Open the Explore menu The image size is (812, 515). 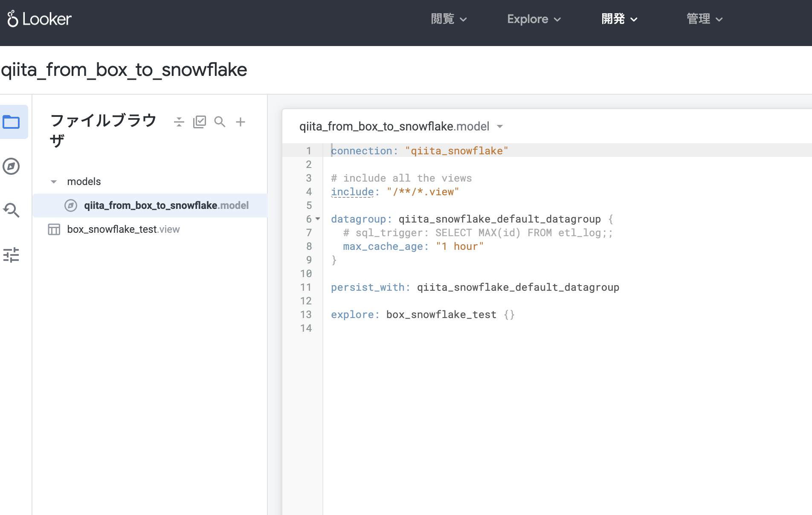[534, 19]
